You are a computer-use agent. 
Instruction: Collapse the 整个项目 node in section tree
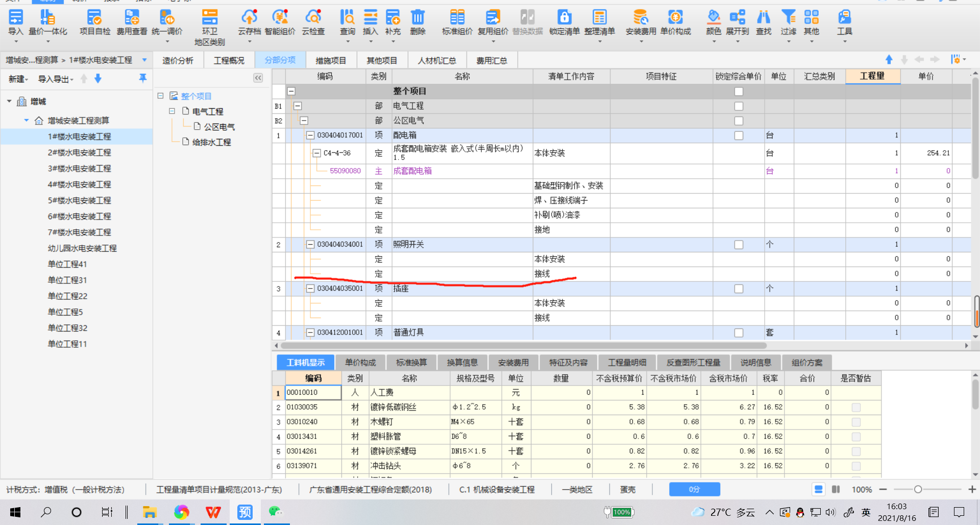160,96
